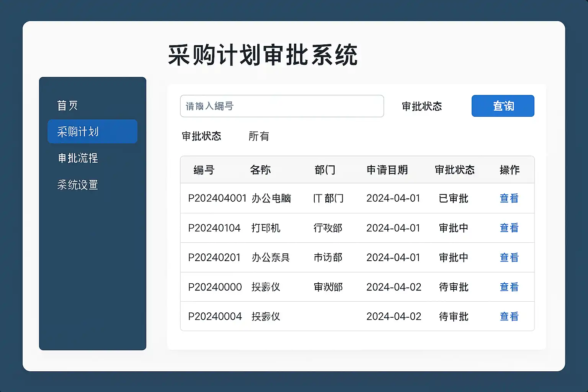Open 查看 link for row P20240104
Image resolution: width=588 pixels, height=392 pixels.
coord(509,228)
